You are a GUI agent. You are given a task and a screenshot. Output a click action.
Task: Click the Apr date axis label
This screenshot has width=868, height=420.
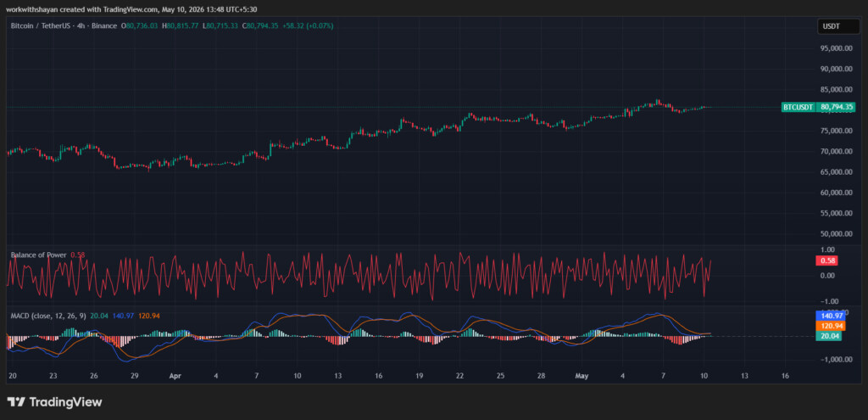coord(175,376)
